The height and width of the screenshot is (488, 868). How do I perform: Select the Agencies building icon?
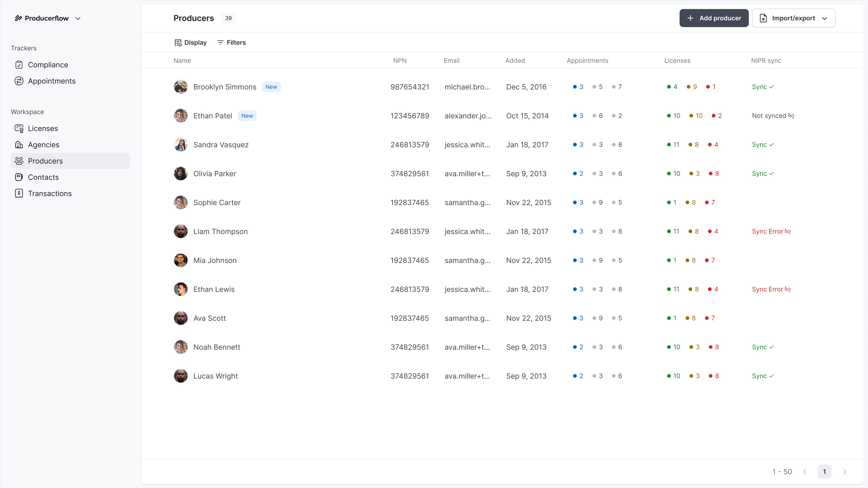(19, 145)
